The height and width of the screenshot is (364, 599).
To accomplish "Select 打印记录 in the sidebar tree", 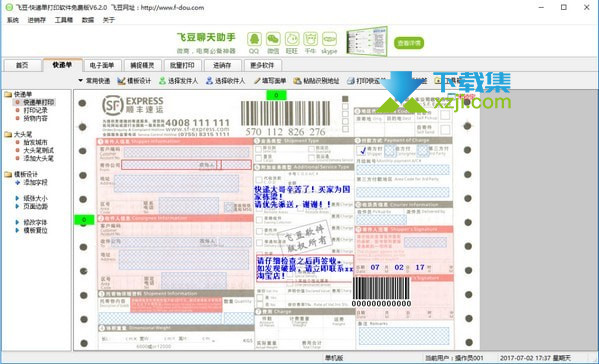I will (x=35, y=110).
